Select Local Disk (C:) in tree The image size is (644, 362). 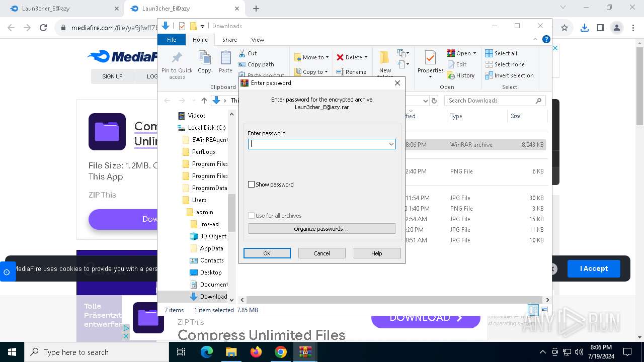(202, 128)
